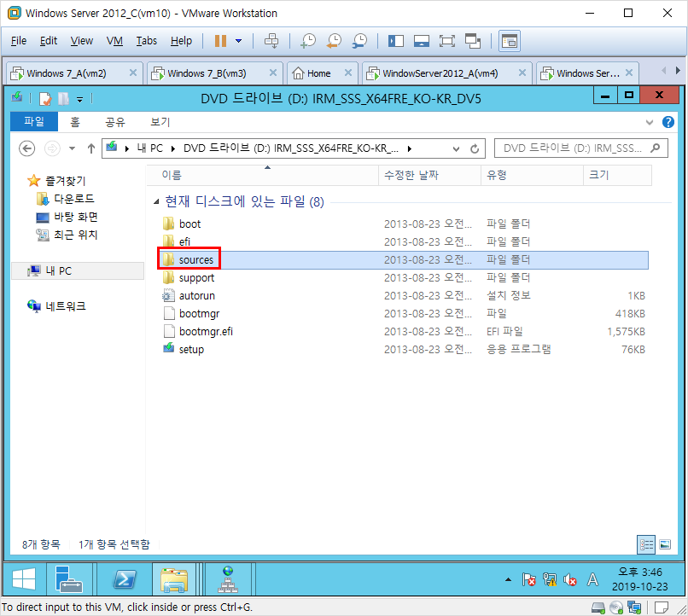The image size is (688, 616).
Task: Open the VMware Tabs menu
Action: 146,41
